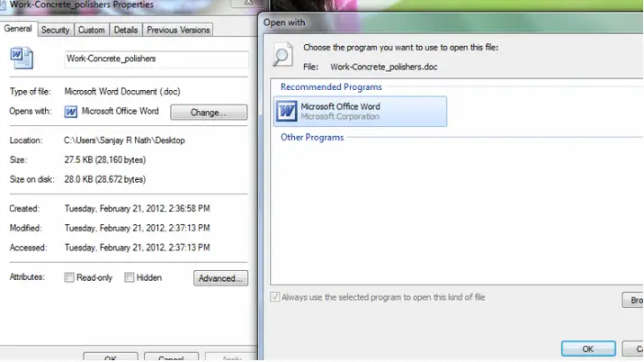This screenshot has height=362, width=644.
Task: Click the magnifier file icon in Open with
Action: point(283,55)
